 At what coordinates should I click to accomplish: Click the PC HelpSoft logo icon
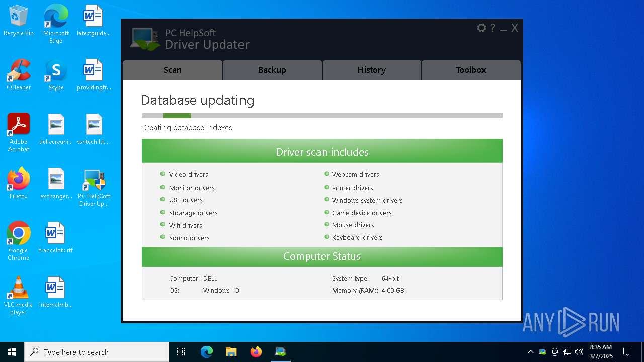click(x=145, y=39)
